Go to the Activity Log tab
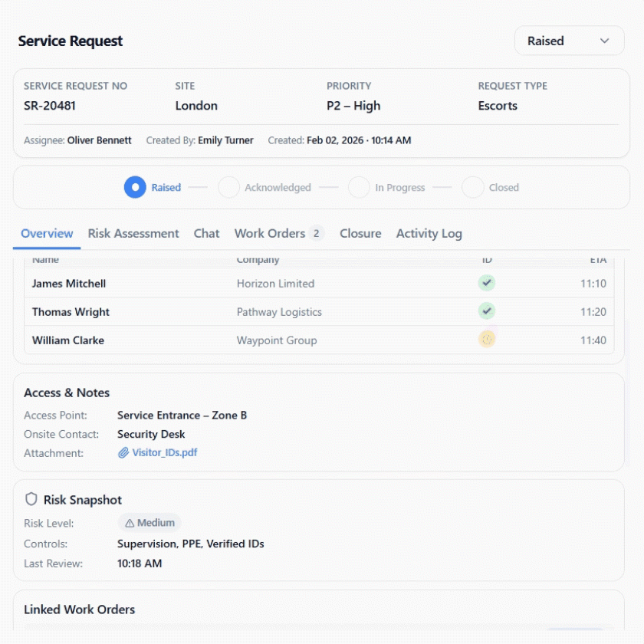Viewport: 644px width, 644px height. pos(429,233)
